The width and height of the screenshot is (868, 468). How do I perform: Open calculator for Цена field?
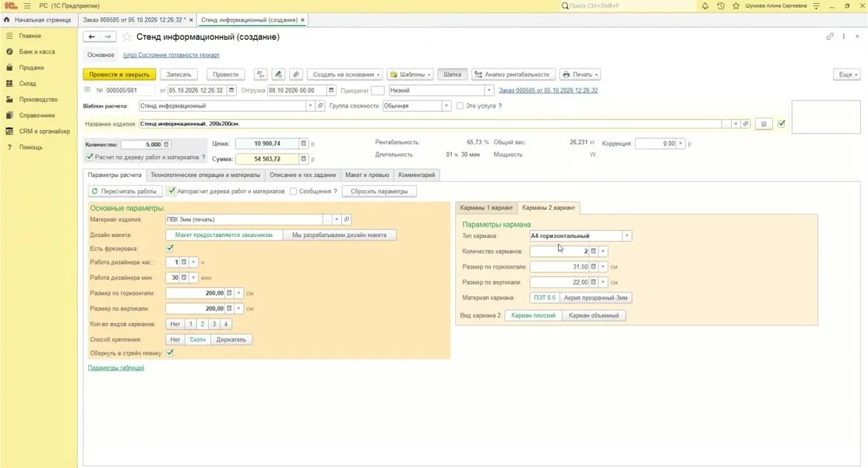coord(303,144)
